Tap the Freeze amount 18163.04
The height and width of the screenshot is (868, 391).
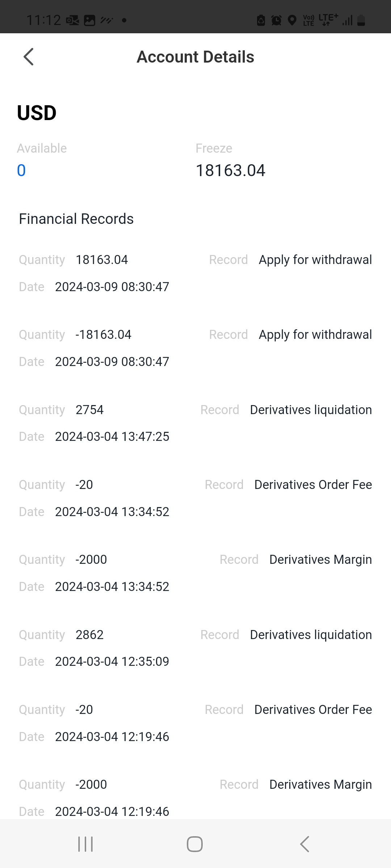click(x=230, y=170)
